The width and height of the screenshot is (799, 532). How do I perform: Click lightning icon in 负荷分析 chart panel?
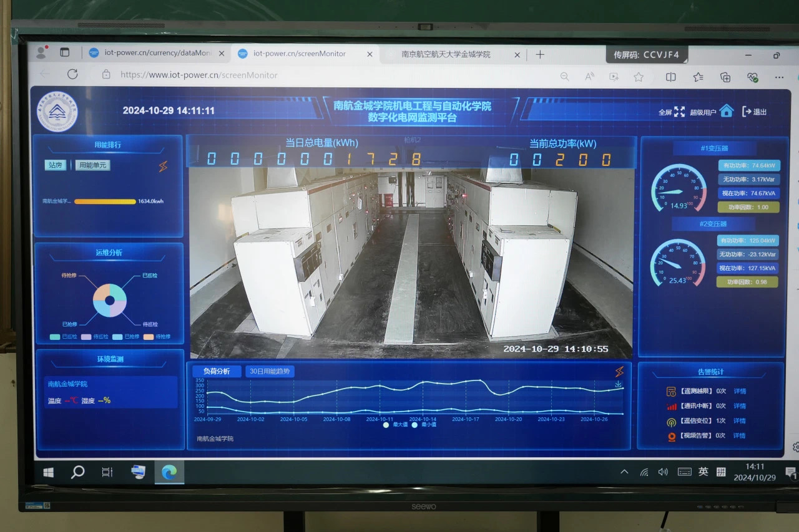619,372
